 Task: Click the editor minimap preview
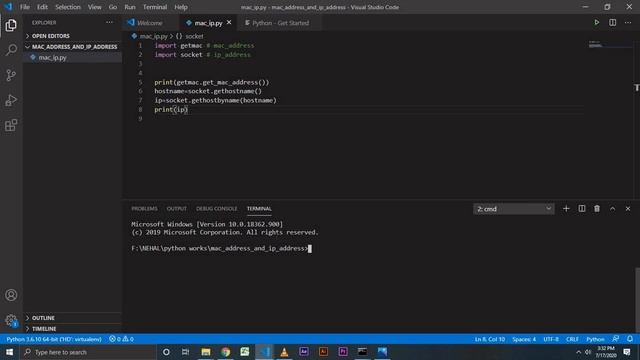click(x=610, y=44)
